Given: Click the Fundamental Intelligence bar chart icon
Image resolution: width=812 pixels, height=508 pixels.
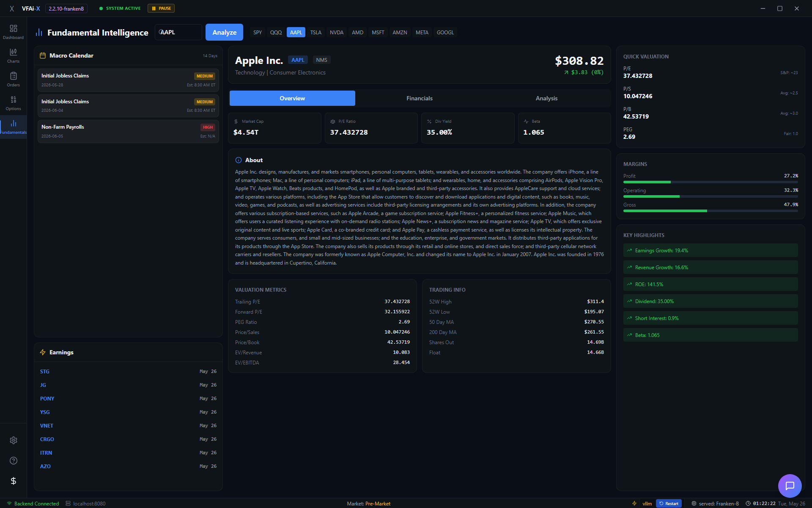Looking at the screenshot, I should 39,33.
